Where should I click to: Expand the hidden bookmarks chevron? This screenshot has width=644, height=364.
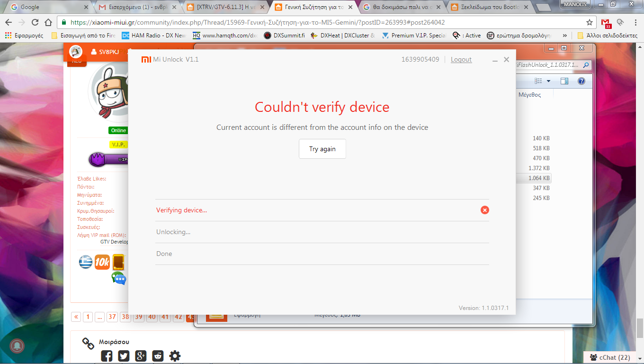point(564,36)
